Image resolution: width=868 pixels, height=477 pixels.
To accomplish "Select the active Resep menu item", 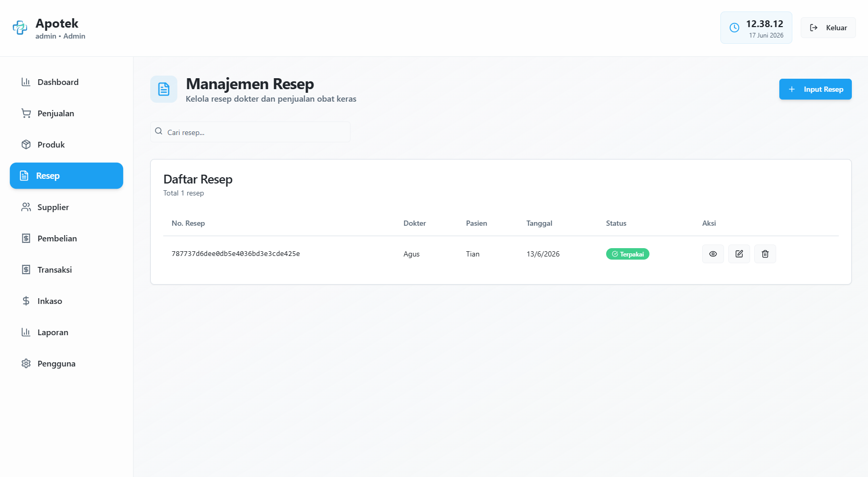I will click(66, 176).
